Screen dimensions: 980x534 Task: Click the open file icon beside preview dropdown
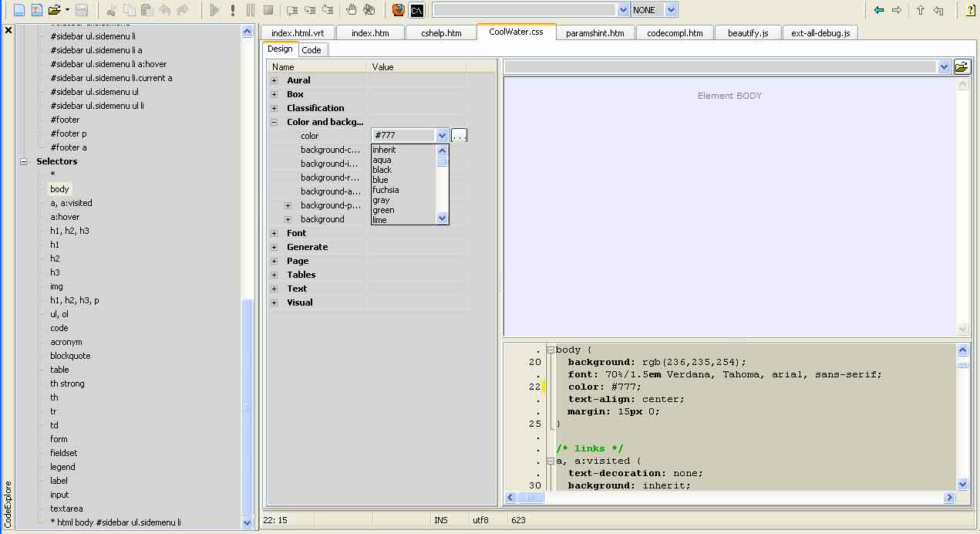[x=961, y=67]
